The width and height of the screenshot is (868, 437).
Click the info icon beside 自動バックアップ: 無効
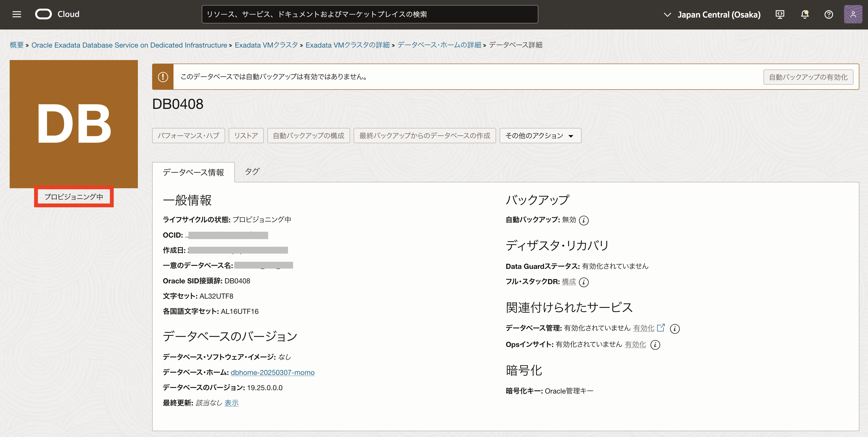click(x=584, y=220)
